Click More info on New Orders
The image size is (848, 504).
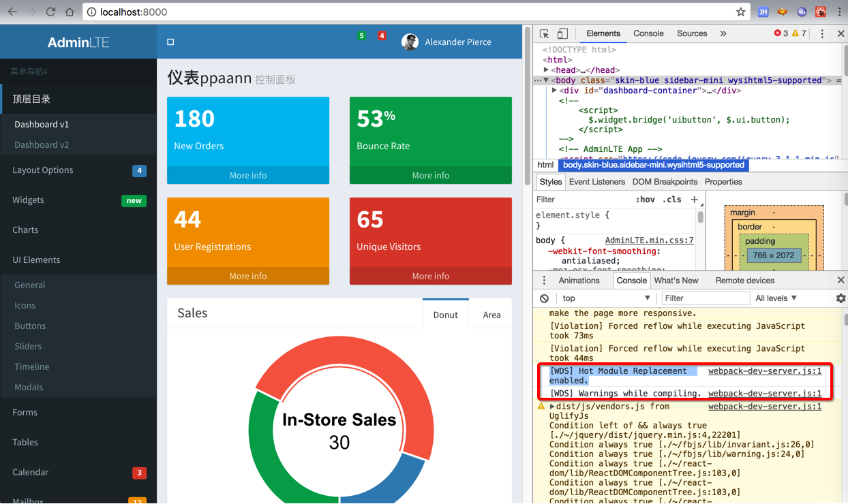pyautogui.click(x=248, y=175)
